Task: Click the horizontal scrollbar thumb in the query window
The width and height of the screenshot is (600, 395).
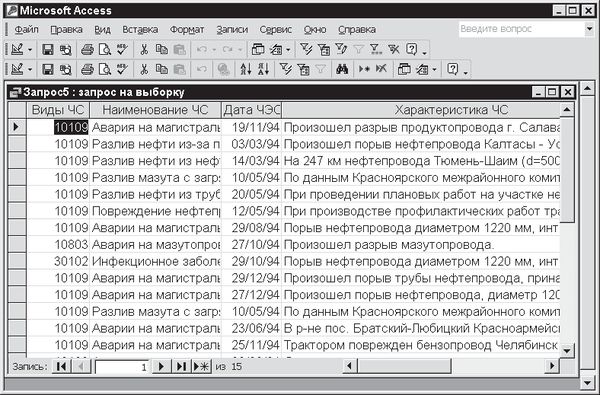Action: coord(404,366)
